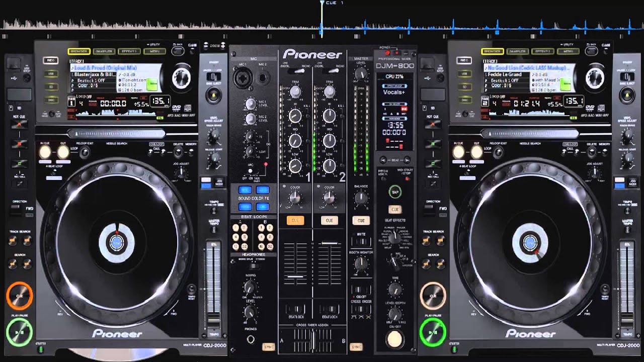Open the SAMPLER tab on right deck
Viewport: 644px width, 362px height.
click(517, 51)
